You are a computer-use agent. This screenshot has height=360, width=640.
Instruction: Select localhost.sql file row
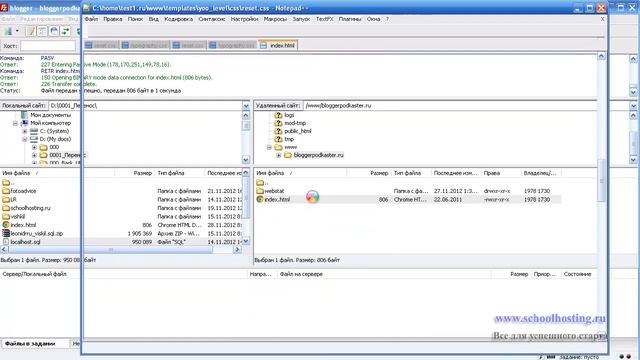click(122, 242)
